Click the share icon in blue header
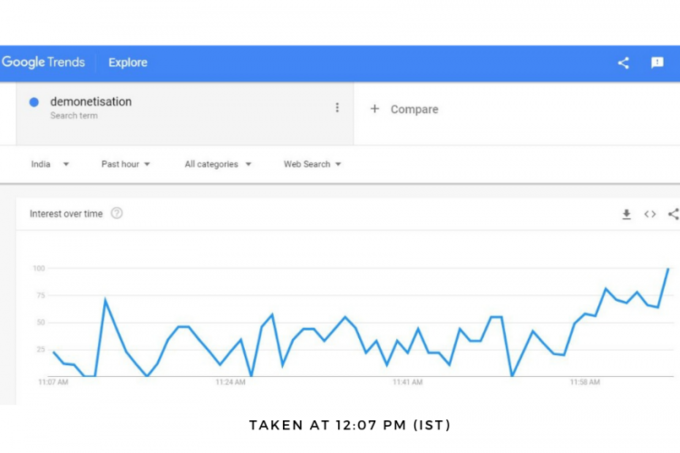Screen dimensions: 680x453 [x=623, y=63]
